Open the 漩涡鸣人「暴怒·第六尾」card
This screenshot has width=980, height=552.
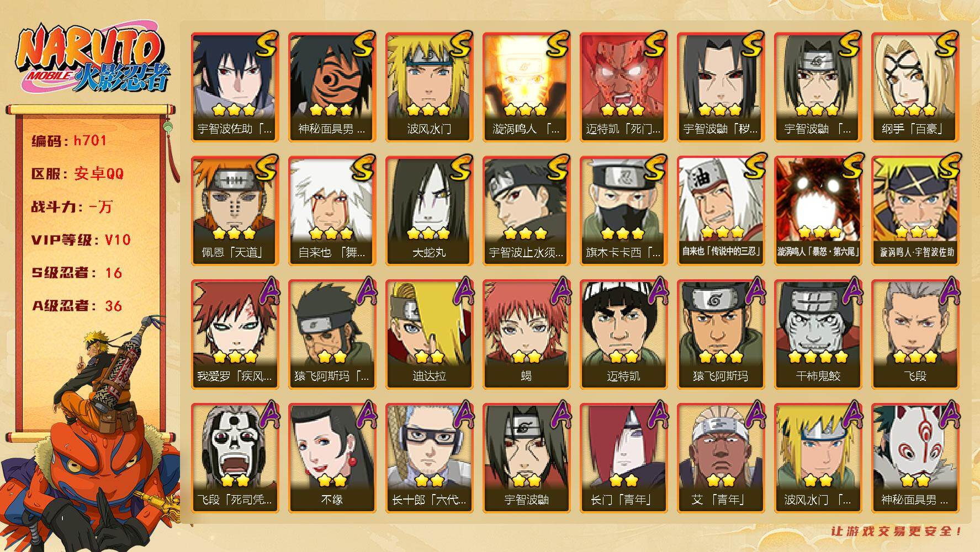click(x=818, y=211)
